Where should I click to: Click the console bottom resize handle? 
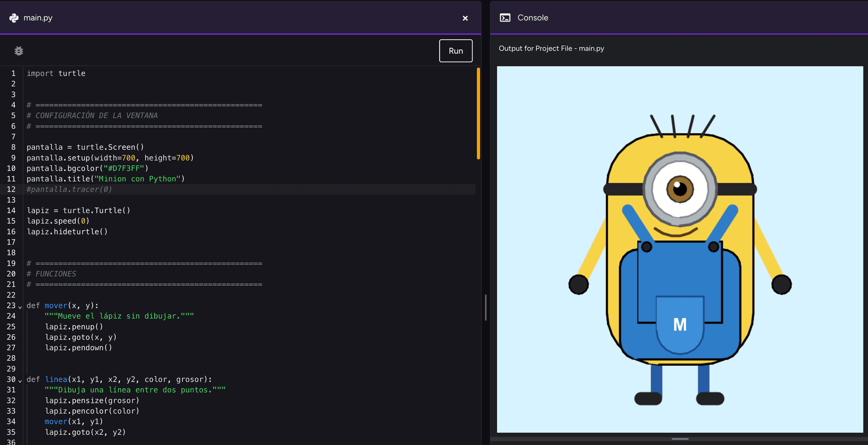(680, 439)
